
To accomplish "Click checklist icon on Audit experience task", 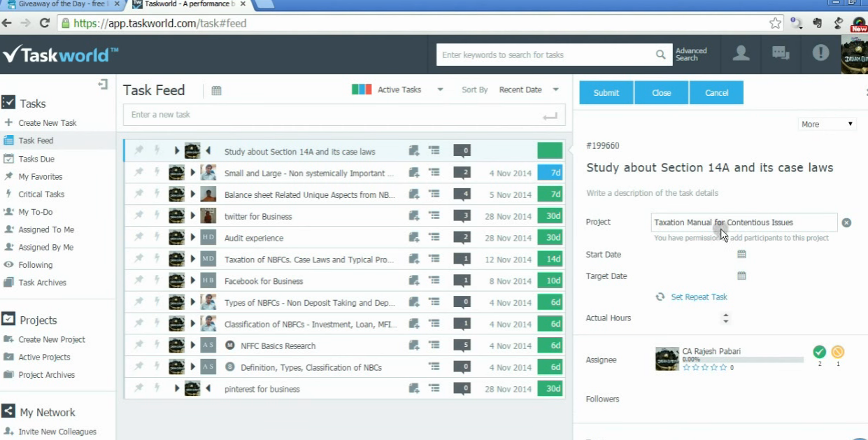I will coord(434,238).
